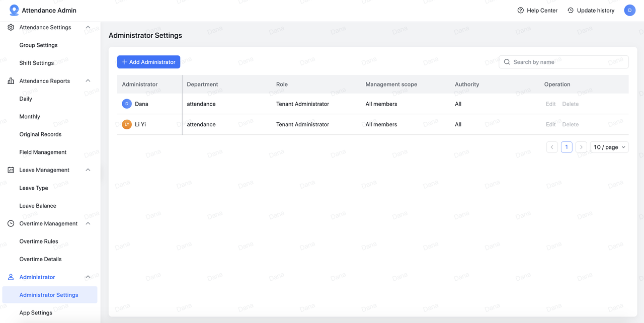
Task: Collapse the Administrator section chevron
Action: 88,277
